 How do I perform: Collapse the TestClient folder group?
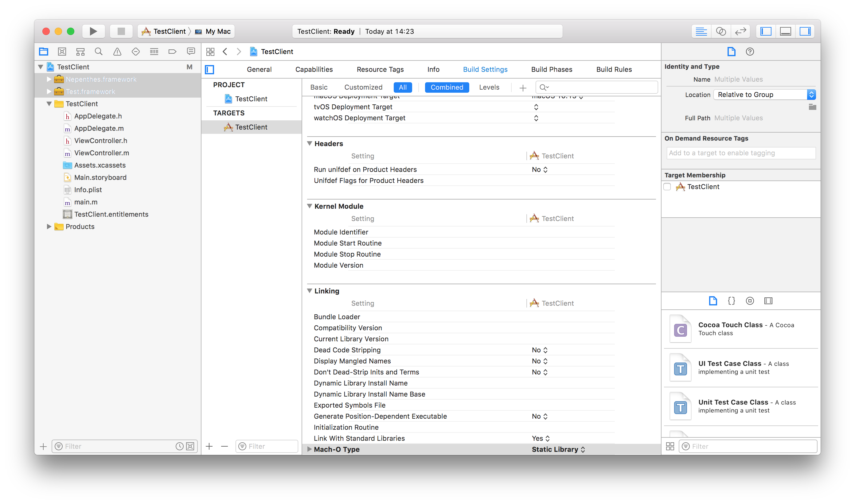49,104
